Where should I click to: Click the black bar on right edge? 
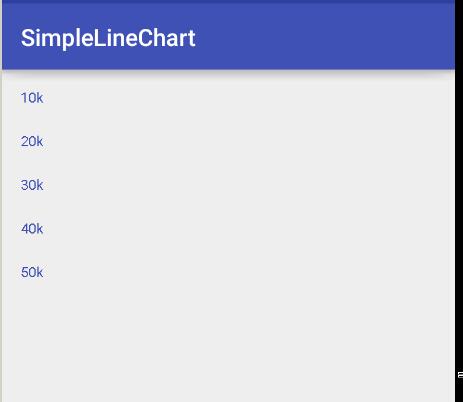[459, 200]
